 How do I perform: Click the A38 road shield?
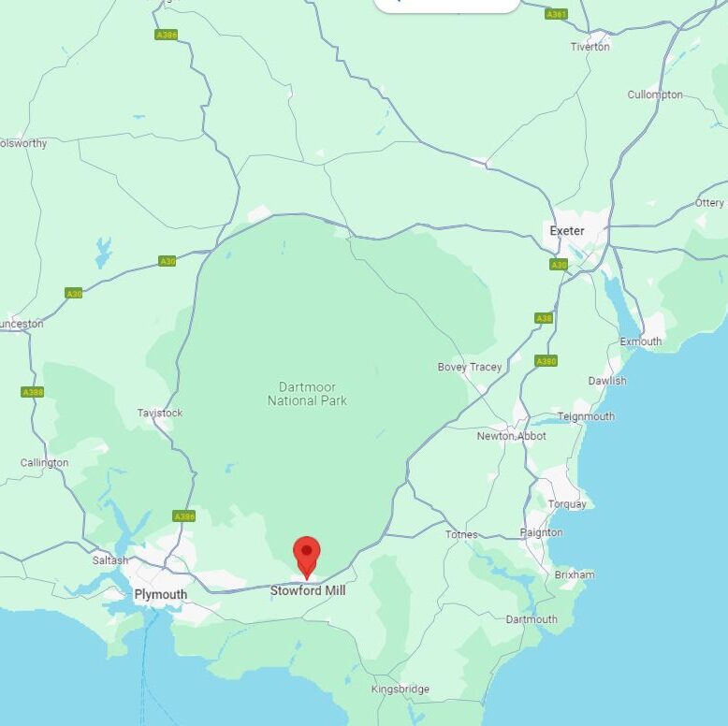point(544,318)
